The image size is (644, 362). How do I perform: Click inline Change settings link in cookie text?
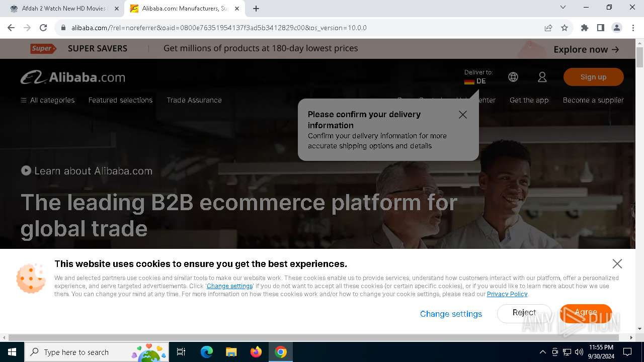pyautogui.click(x=229, y=286)
